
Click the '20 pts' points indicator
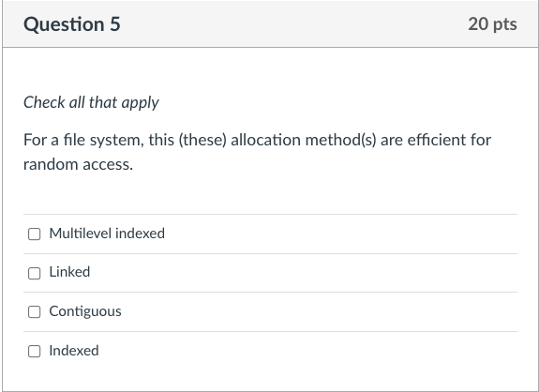pos(492,24)
